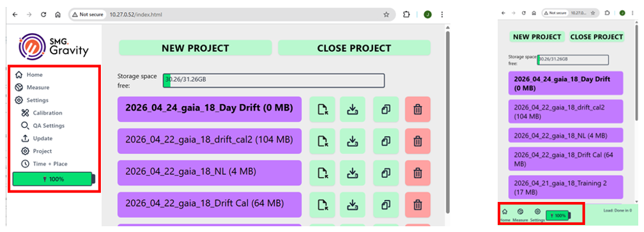Image resolution: width=644 pixels, height=232 pixels.
Task: Open profile avatar in the wide window
Action: pyautogui.click(x=427, y=14)
